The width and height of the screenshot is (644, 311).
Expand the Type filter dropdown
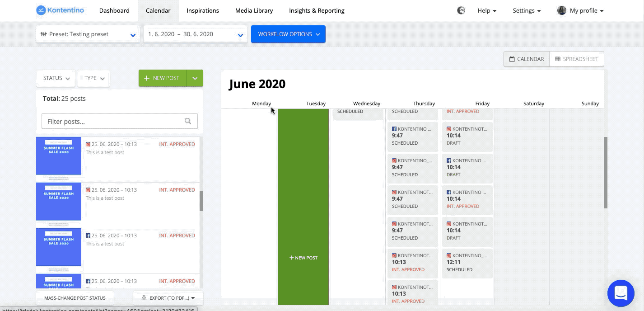pos(94,78)
